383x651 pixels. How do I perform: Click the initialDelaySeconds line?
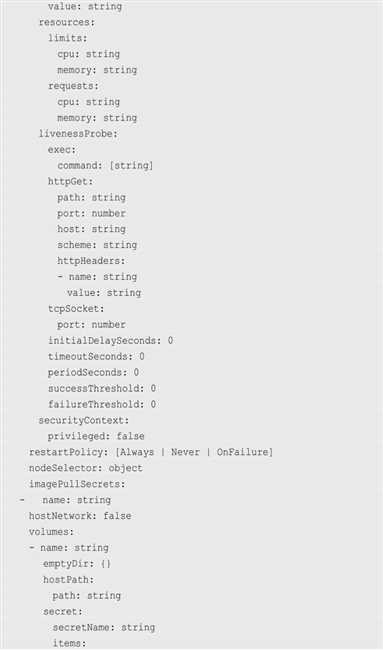pos(110,341)
